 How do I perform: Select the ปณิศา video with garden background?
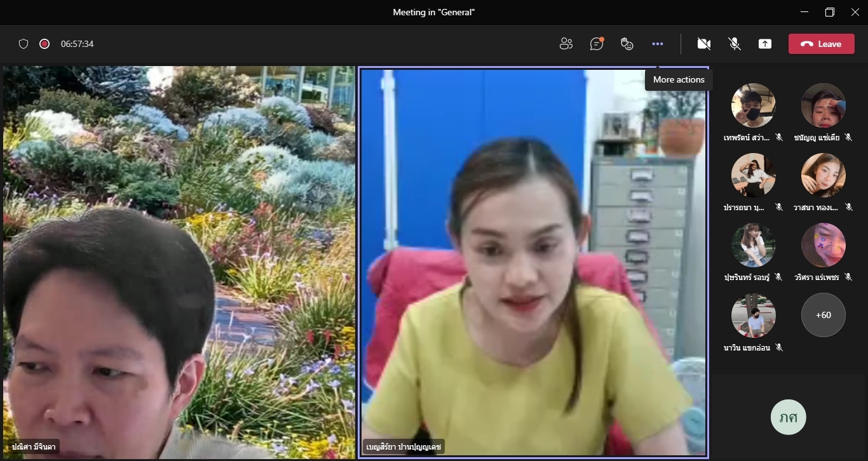pos(179,262)
